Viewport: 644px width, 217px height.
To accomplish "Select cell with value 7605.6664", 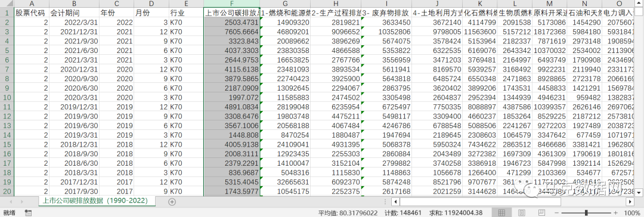I will 232,31.
